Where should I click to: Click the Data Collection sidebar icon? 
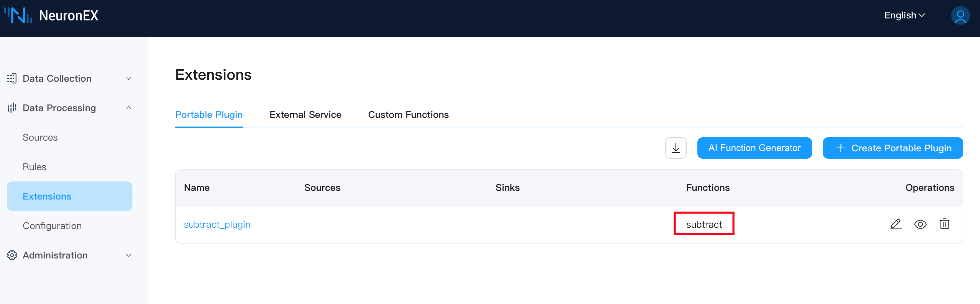point(12,78)
